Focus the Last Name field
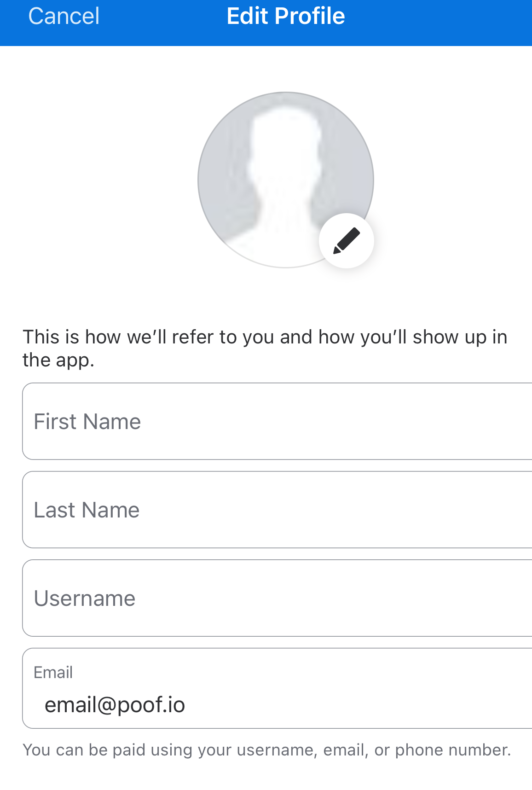The height and width of the screenshot is (790, 532). (x=277, y=510)
